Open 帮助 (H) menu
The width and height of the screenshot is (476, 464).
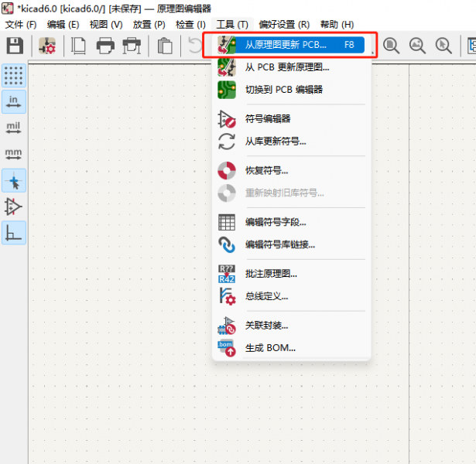coord(337,24)
